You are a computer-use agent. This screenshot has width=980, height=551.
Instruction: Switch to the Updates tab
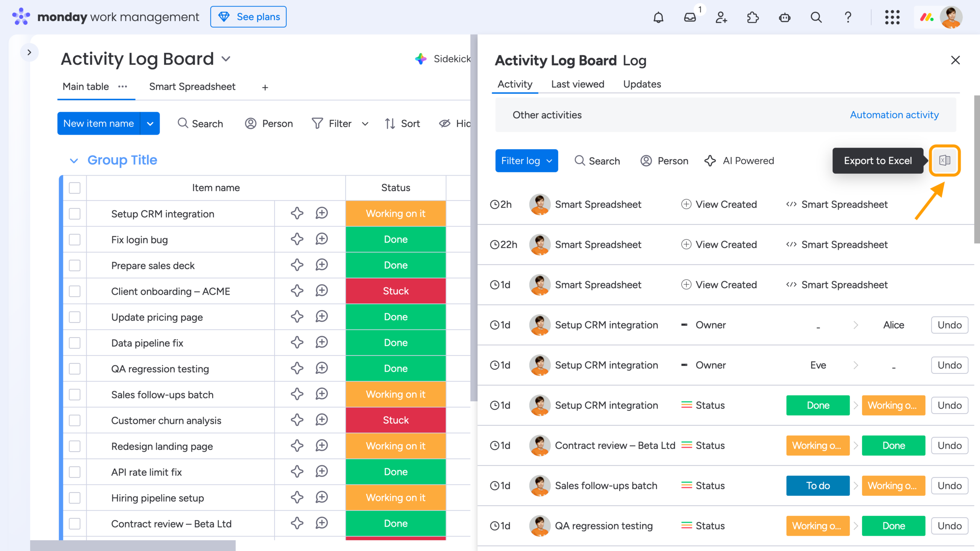[x=642, y=84]
